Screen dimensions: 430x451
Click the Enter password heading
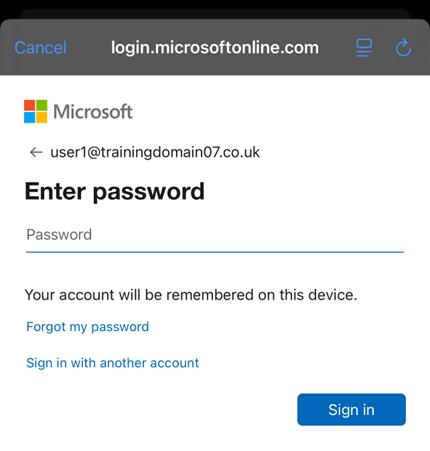pyautogui.click(x=115, y=192)
